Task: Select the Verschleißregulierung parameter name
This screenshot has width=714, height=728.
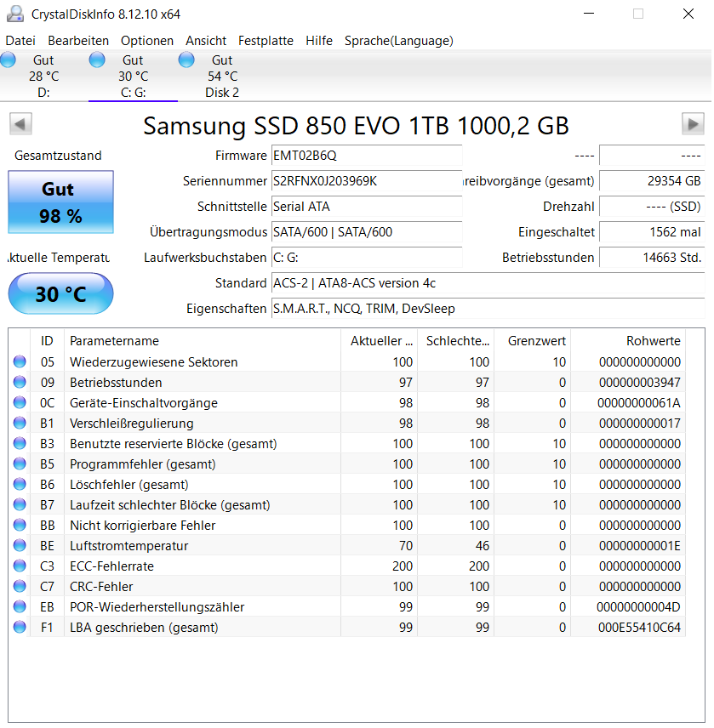Action: (x=131, y=423)
